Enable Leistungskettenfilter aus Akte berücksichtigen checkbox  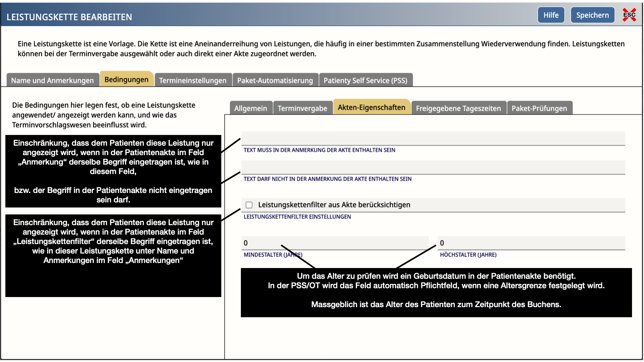click(249, 205)
